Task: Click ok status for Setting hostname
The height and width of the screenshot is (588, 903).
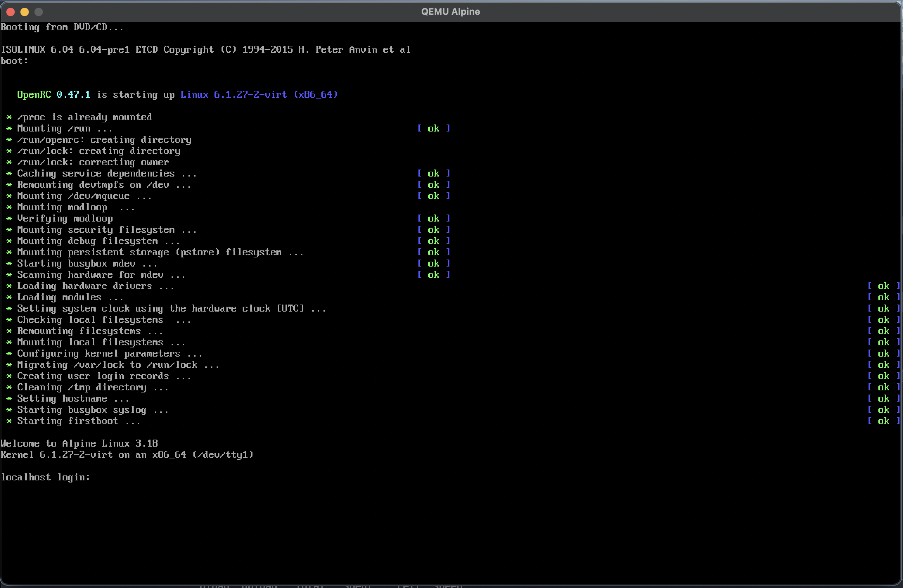Action: (x=884, y=399)
